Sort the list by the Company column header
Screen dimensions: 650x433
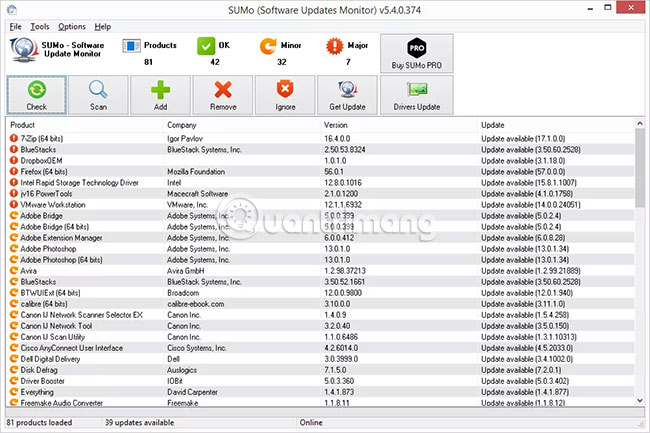[242, 125]
